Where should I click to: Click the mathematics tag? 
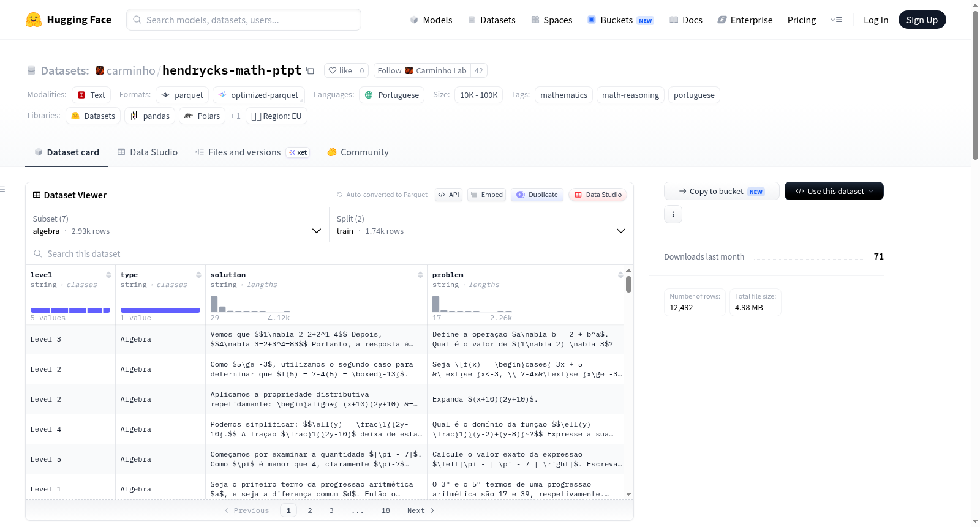pos(563,95)
